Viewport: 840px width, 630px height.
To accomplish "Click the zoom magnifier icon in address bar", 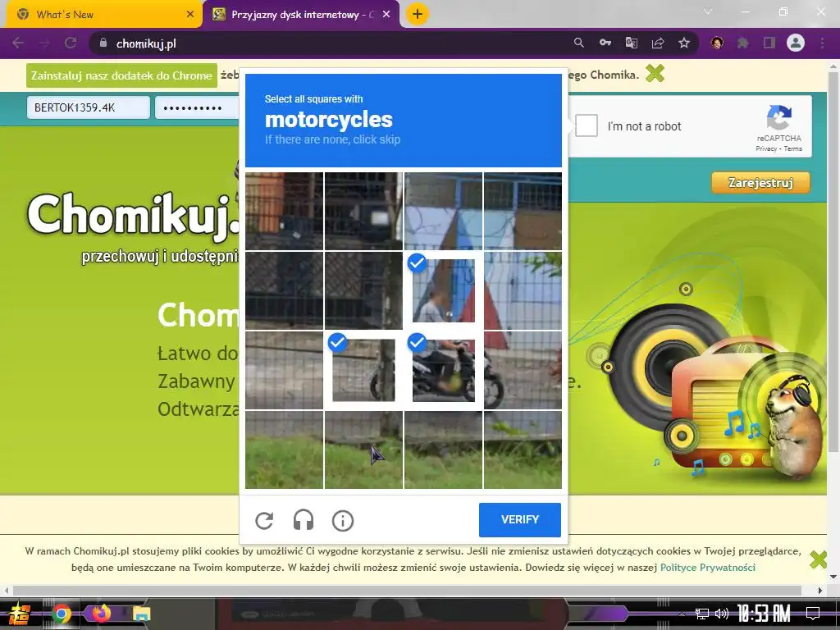I will (x=578, y=43).
